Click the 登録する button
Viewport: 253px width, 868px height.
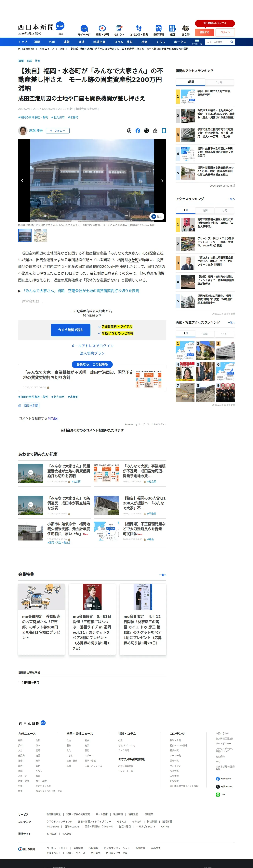point(204,32)
